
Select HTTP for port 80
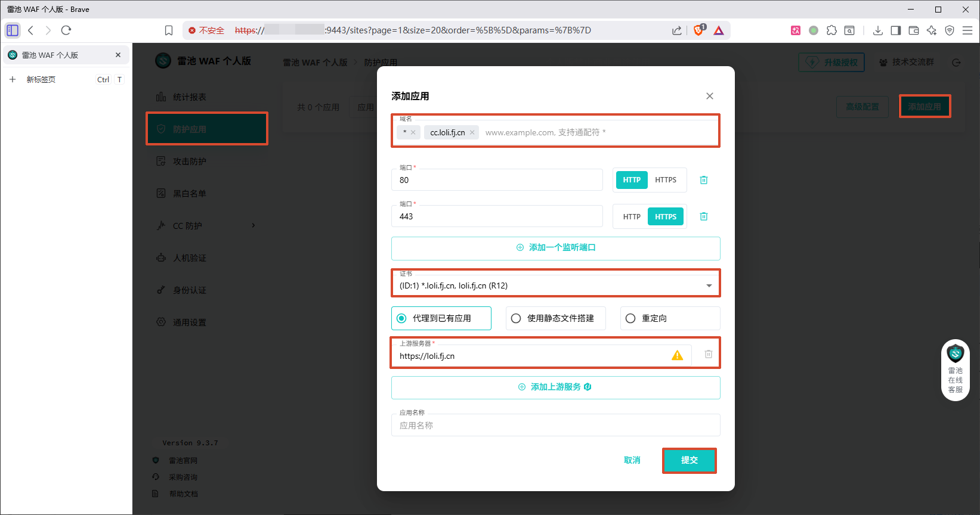[632, 180]
